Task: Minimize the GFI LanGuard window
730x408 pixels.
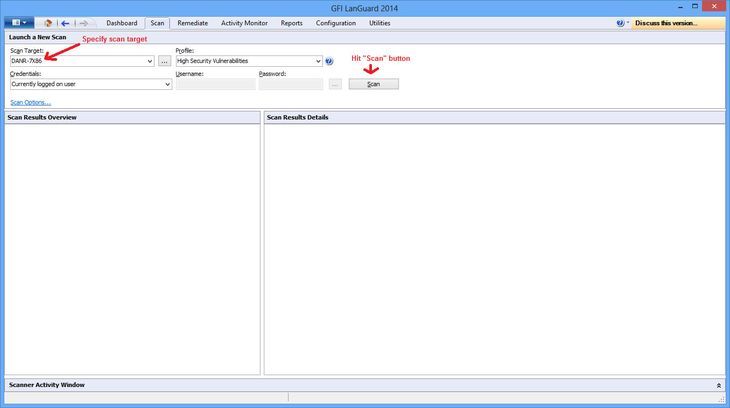Action: pyautogui.click(x=680, y=7)
